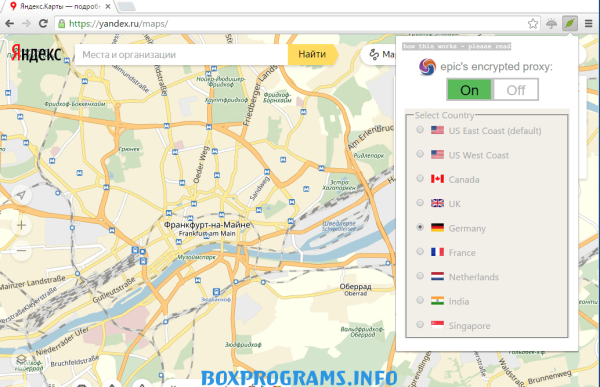600x387 pixels.
Task: Click the Epic swirl logo in popup
Action: 427,67
